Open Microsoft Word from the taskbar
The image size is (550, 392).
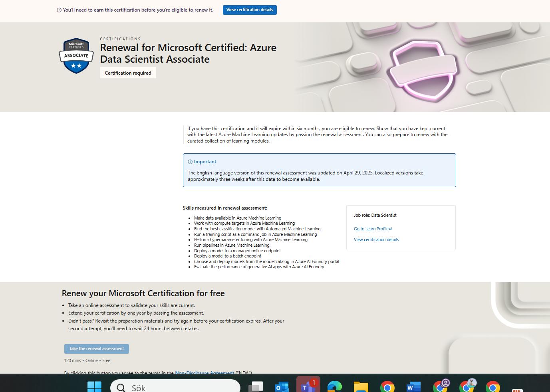coord(414,386)
